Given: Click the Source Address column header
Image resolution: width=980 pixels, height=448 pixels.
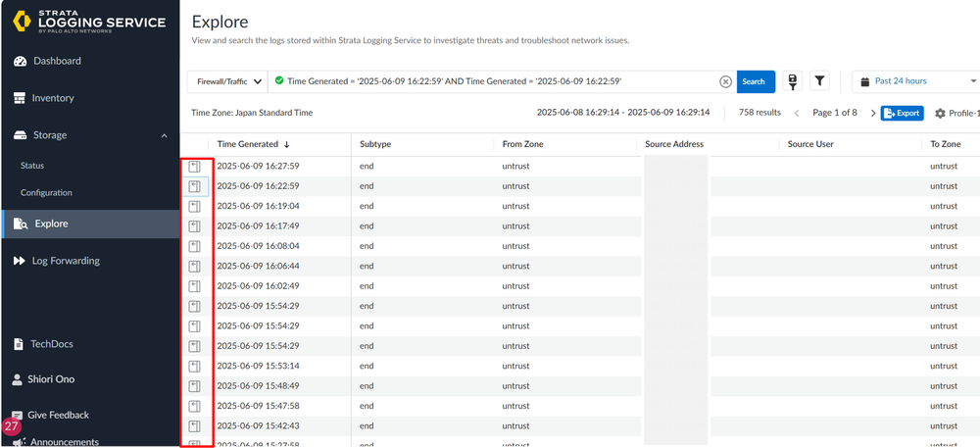Looking at the screenshot, I should [x=674, y=144].
